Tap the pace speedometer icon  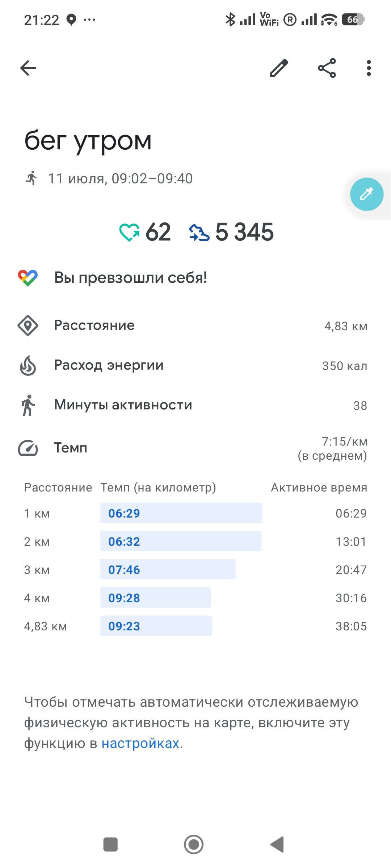click(x=28, y=448)
